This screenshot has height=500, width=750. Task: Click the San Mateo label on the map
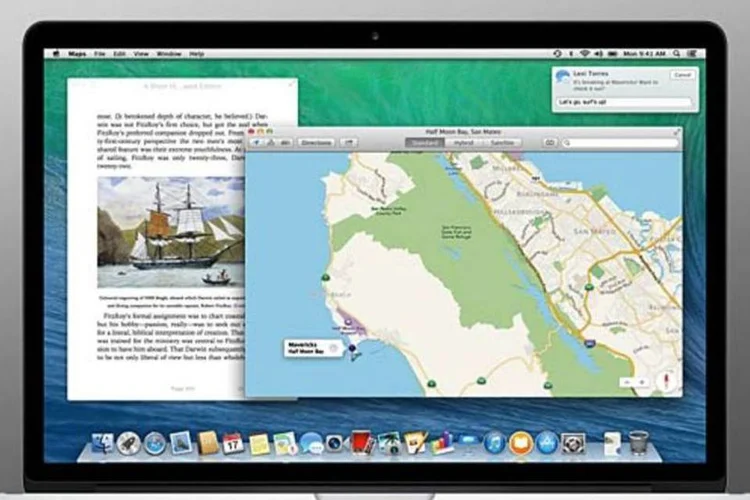click(594, 232)
